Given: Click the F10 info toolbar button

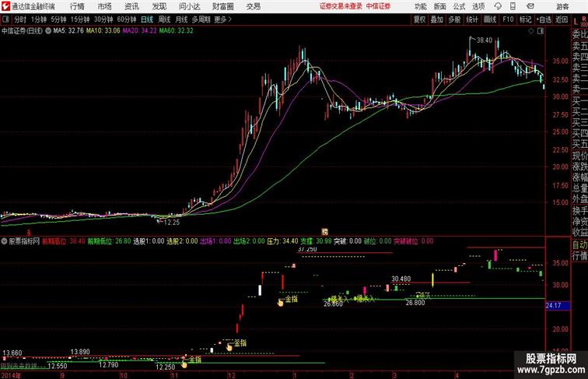Looking at the screenshot, I should (508, 19).
